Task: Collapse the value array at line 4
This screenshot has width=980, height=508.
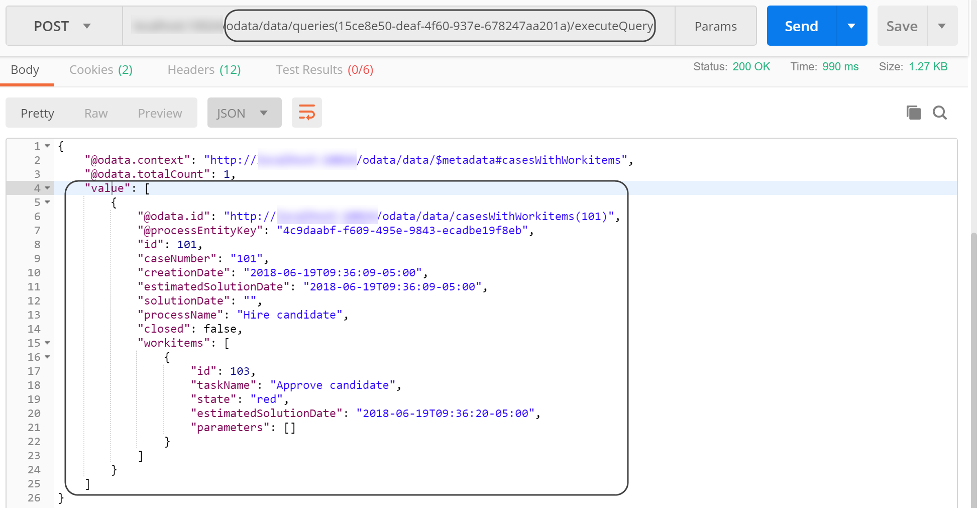Action: pyautogui.click(x=47, y=188)
